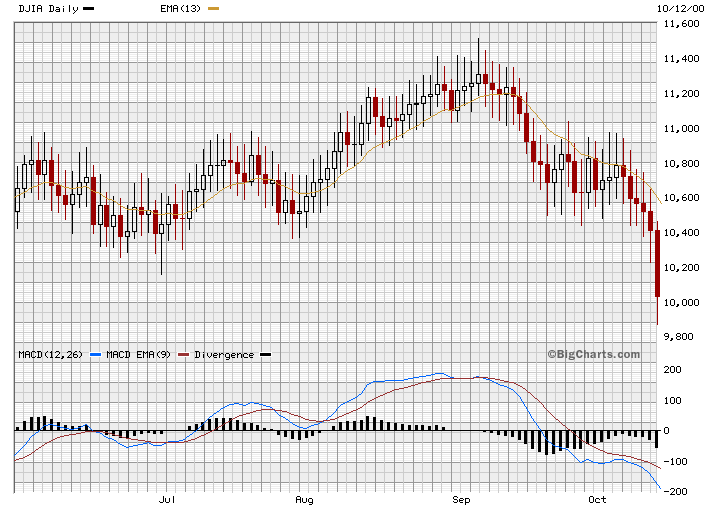Click the blue MACD legend swatch
720x510 pixels.
(95, 355)
